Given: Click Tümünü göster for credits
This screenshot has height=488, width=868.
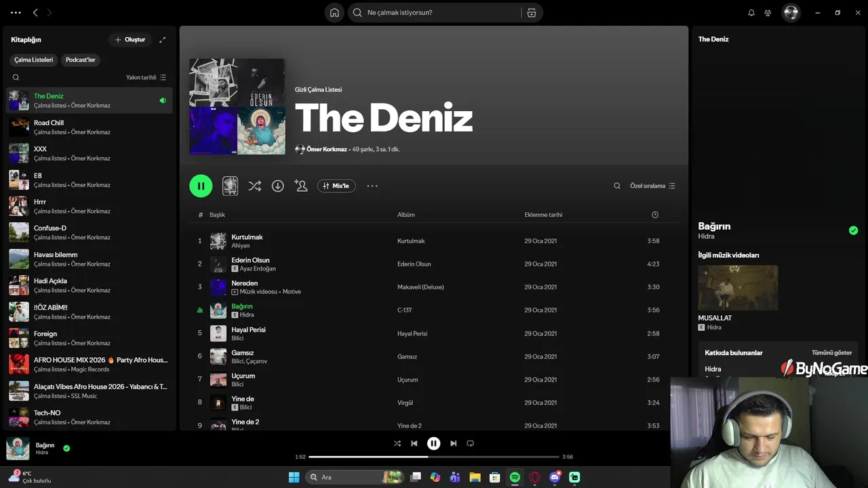Looking at the screenshot, I should (x=831, y=352).
